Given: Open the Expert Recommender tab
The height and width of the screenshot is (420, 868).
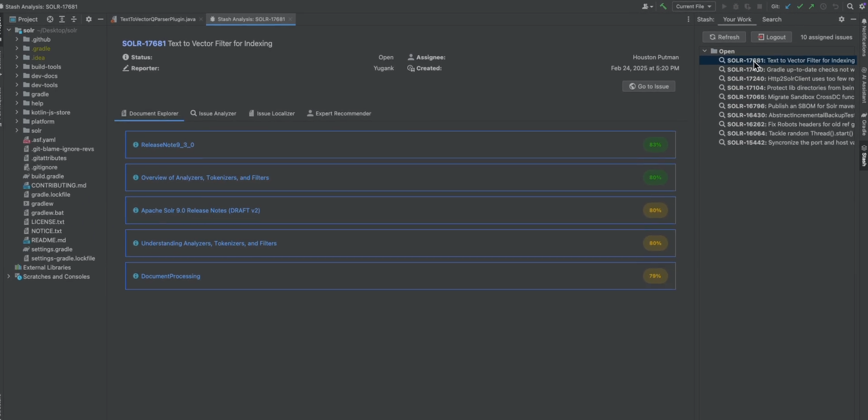Looking at the screenshot, I should pyautogui.click(x=339, y=113).
